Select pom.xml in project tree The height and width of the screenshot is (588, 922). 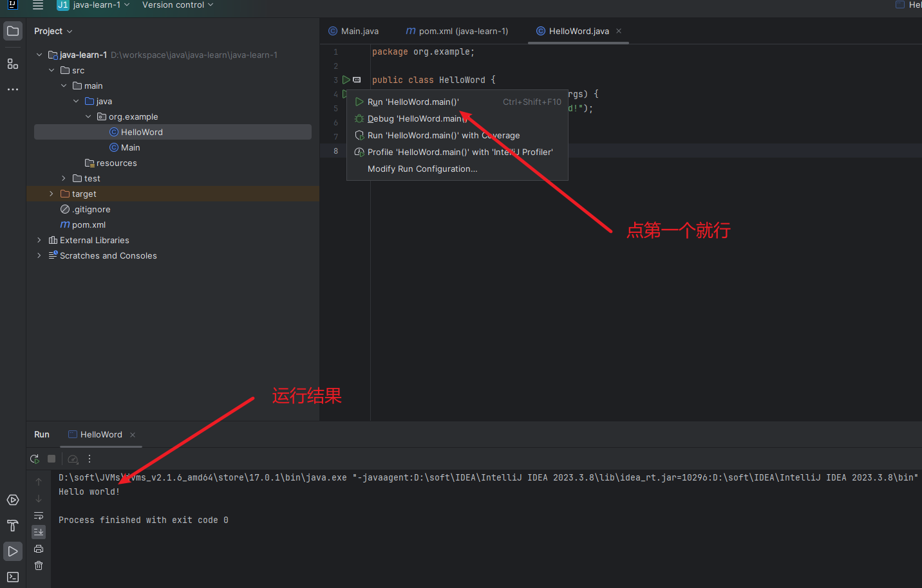pyautogui.click(x=89, y=225)
